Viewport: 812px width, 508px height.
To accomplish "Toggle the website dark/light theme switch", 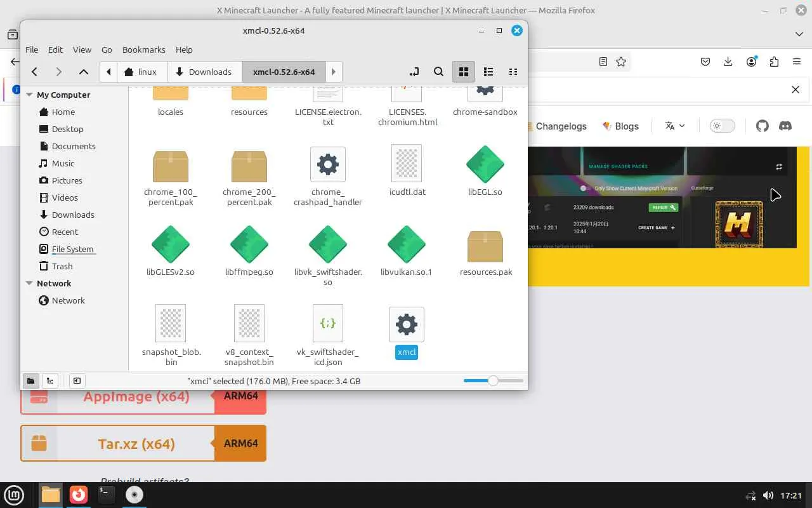I will click(x=722, y=126).
